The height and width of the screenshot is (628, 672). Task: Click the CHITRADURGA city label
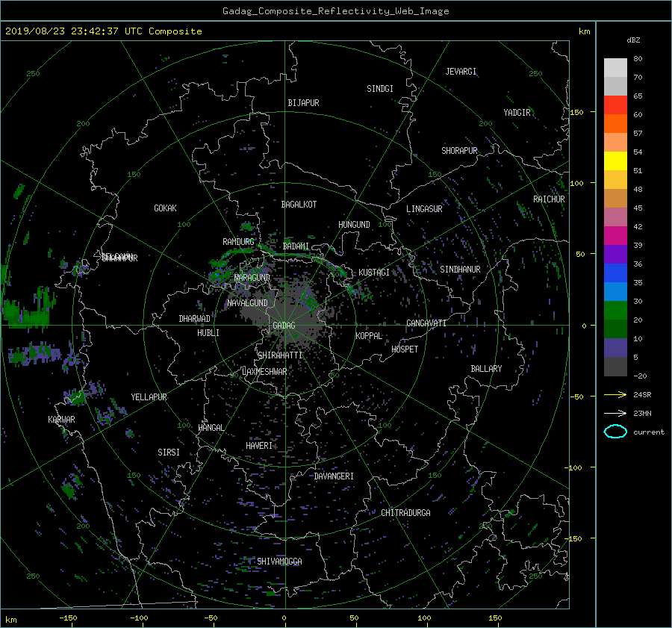[x=406, y=513]
